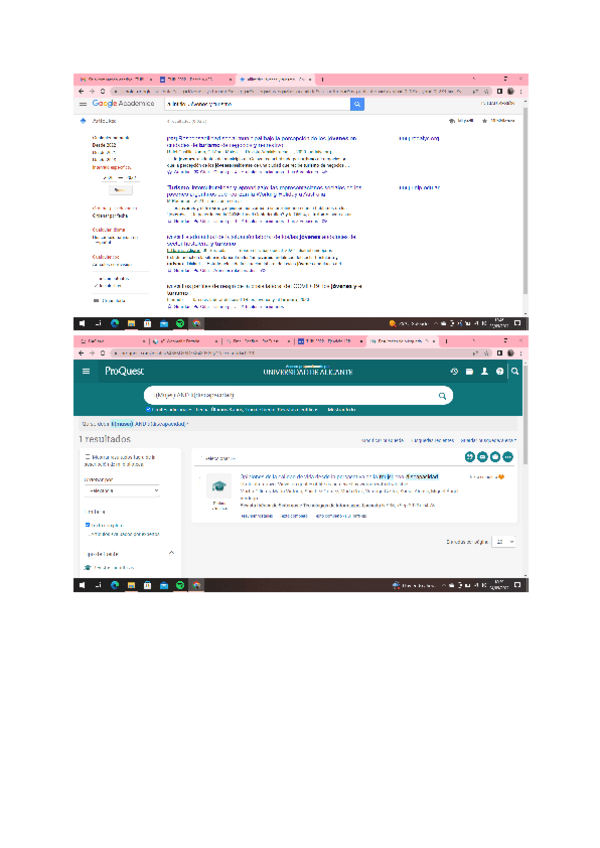
Task: Collapse the sidebar filter section chevron
Action: click(170, 552)
